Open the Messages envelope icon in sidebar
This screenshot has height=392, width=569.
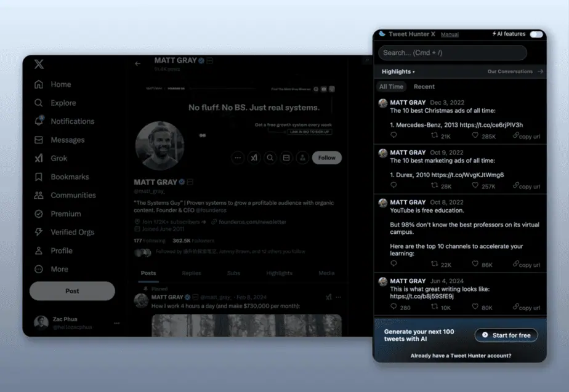point(38,140)
